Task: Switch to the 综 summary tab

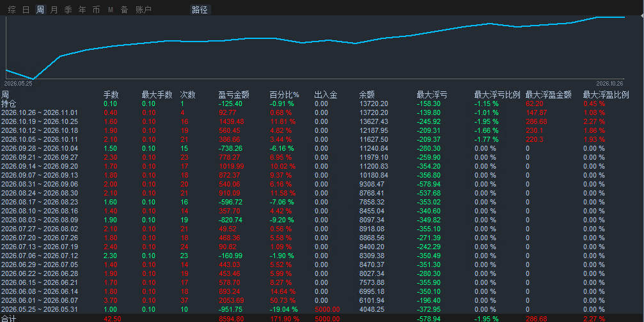Action: pyautogui.click(x=12, y=10)
